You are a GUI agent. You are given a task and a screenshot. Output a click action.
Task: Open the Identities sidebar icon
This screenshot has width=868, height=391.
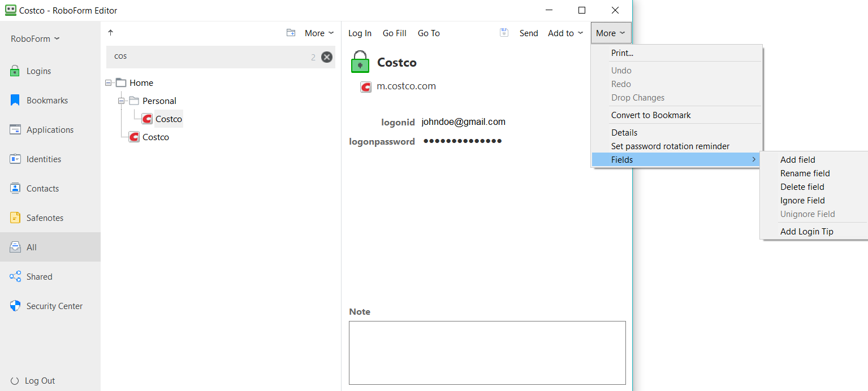(15, 159)
